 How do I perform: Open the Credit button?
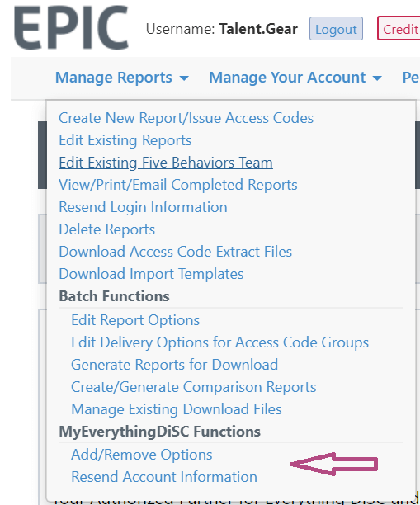point(399,29)
